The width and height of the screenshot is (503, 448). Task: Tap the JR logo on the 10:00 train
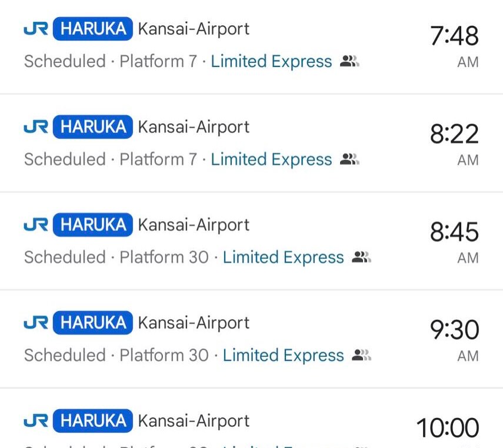(36, 421)
